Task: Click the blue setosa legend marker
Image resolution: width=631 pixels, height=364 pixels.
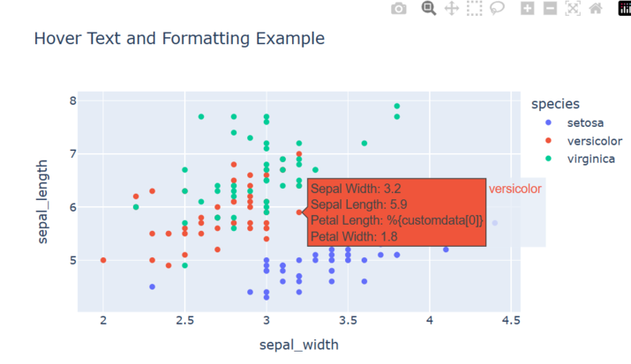Action: click(549, 123)
